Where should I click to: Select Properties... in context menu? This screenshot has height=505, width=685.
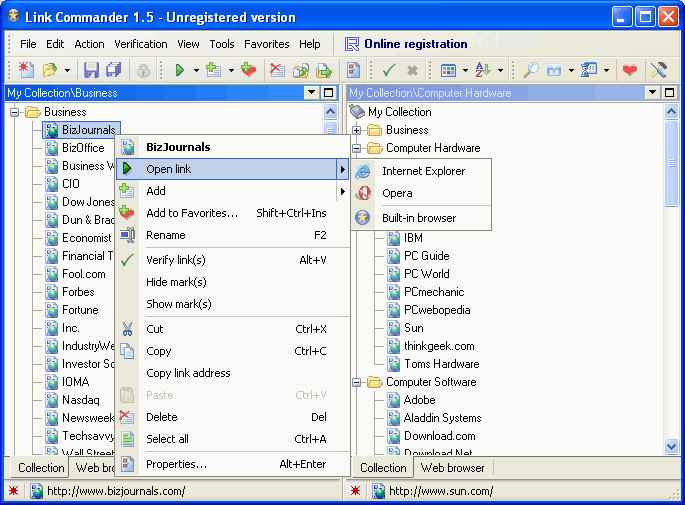coord(233,464)
